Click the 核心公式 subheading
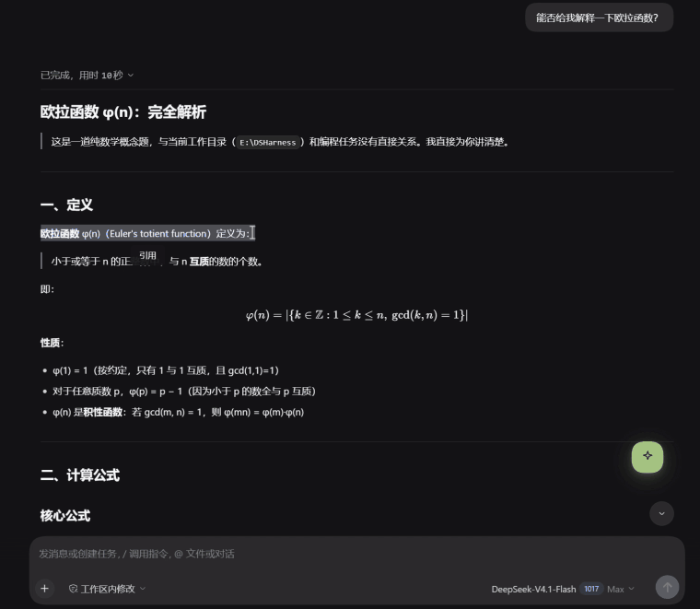 coord(65,516)
